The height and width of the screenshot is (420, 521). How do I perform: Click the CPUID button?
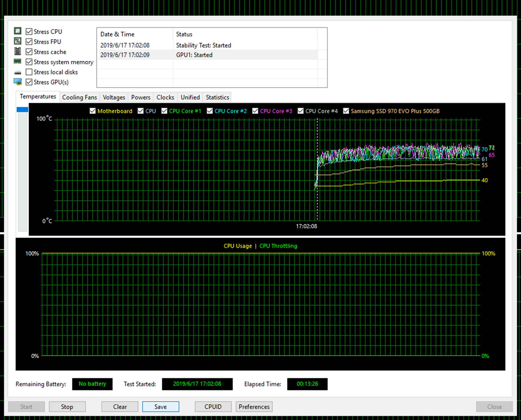[x=213, y=407]
